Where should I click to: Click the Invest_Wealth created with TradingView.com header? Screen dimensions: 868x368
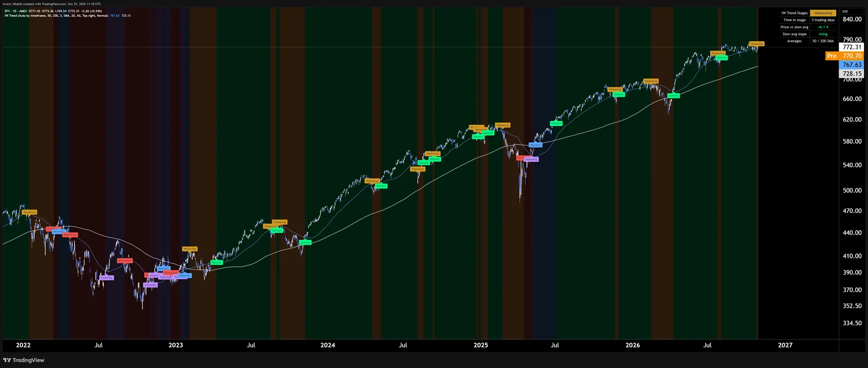pos(52,4)
